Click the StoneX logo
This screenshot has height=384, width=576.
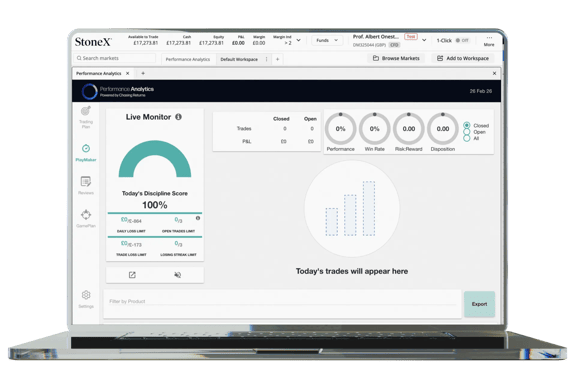[93, 42]
